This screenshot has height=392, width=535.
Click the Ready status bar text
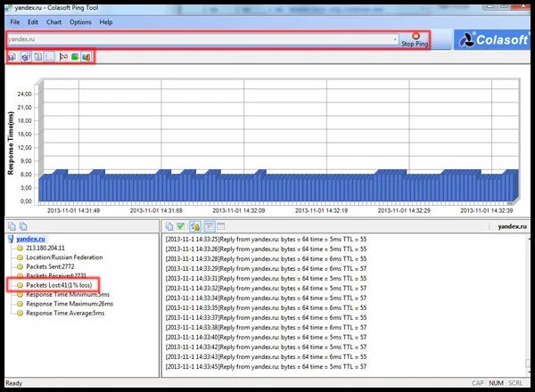[x=14, y=383]
